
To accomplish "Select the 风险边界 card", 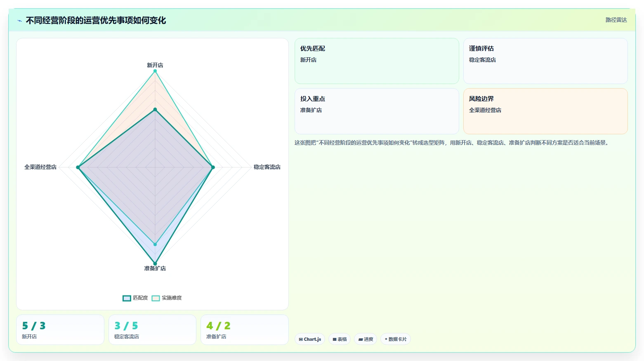I will [545, 111].
